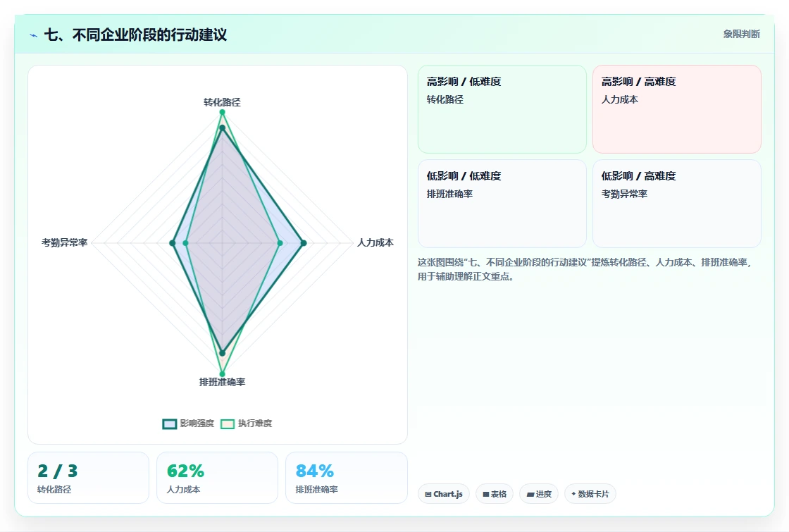Select the 低影响 / 低难度 quadrant card

pyautogui.click(x=502, y=204)
